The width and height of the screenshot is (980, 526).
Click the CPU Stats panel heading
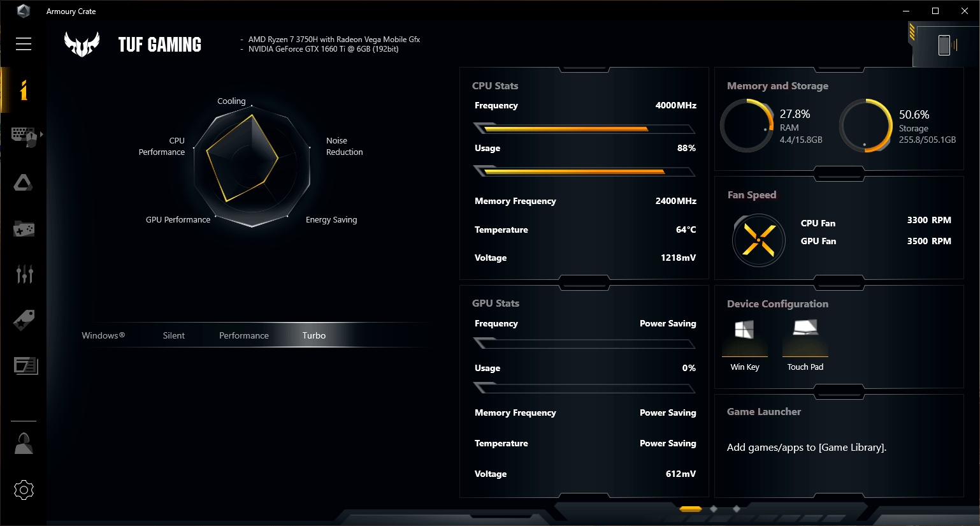tap(495, 85)
